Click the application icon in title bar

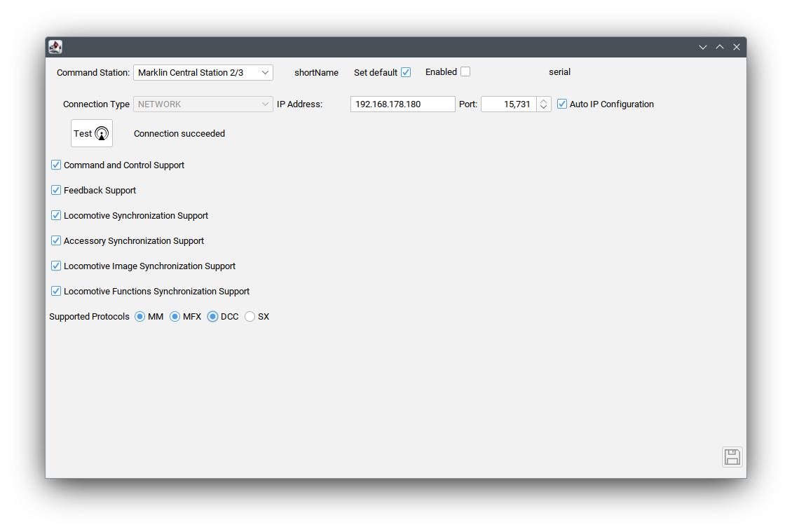tap(55, 47)
